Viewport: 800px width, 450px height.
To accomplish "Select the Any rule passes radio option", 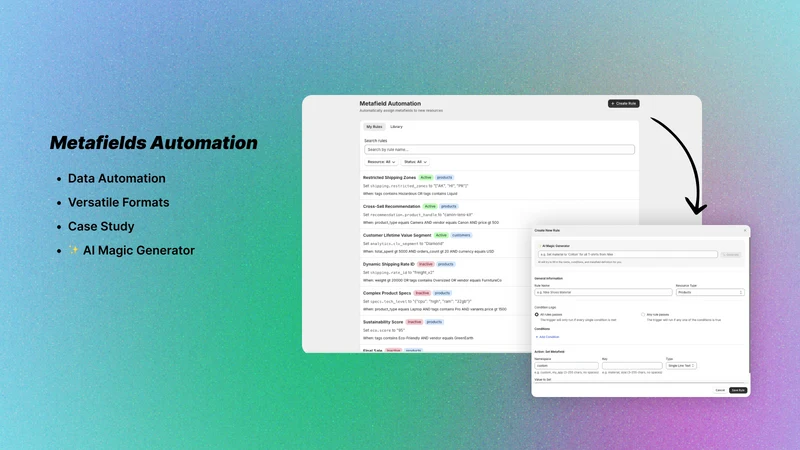I will tap(643, 315).
